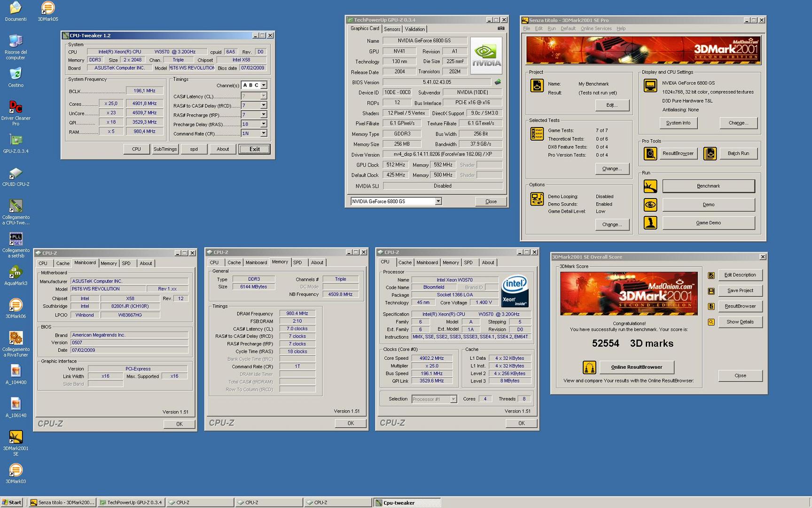Start the Benchmark run
This screenshot has width=812, height=508.
[709, 186]
